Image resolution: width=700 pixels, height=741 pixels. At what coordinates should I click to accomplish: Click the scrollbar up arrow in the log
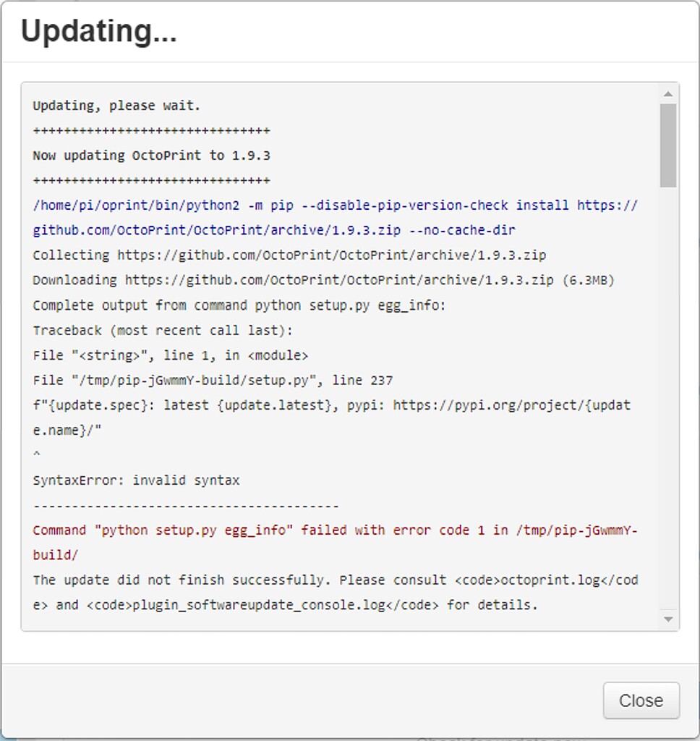pos(668,94)
